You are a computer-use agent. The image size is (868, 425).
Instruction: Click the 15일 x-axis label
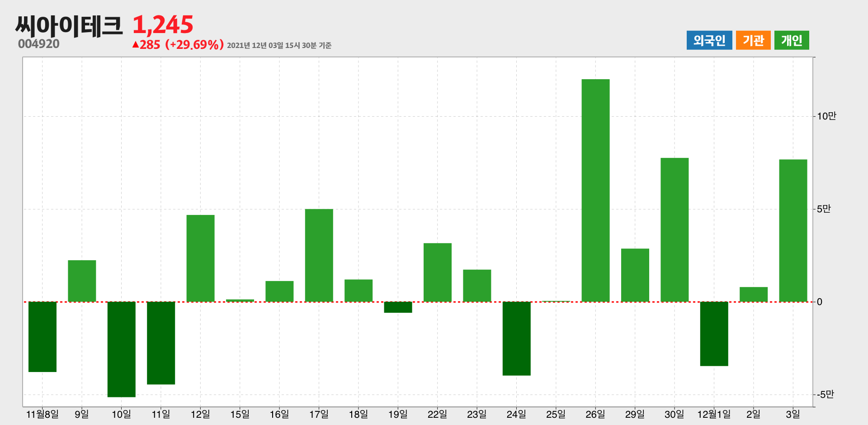pos(240,414)
